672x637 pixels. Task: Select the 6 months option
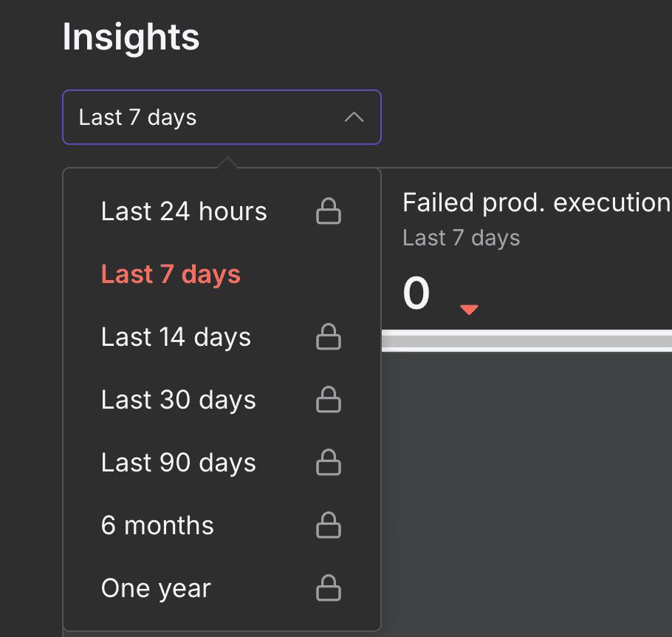coord(157,525)
